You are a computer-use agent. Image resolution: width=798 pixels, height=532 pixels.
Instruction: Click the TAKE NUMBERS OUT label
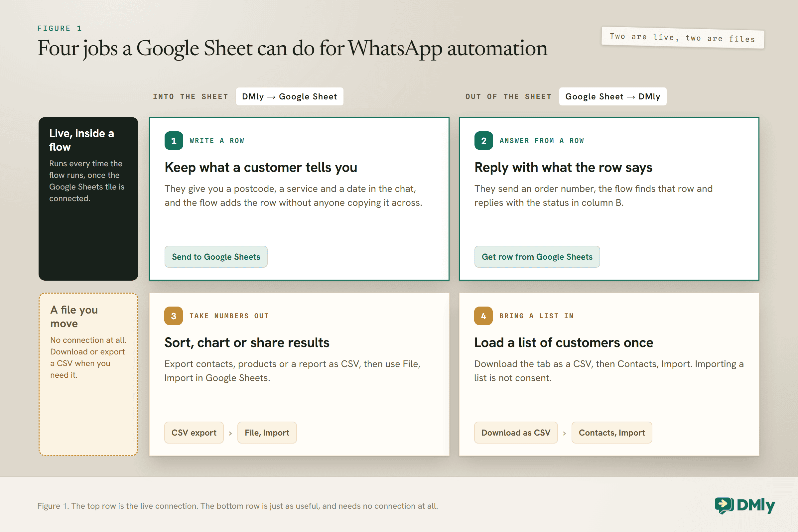(229, 316)
